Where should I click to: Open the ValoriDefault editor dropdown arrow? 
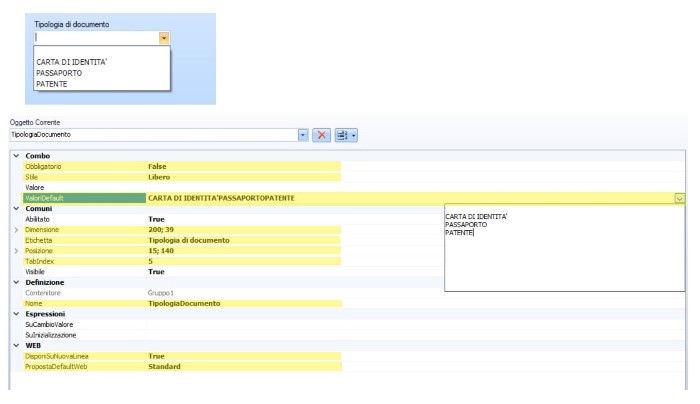680,198
